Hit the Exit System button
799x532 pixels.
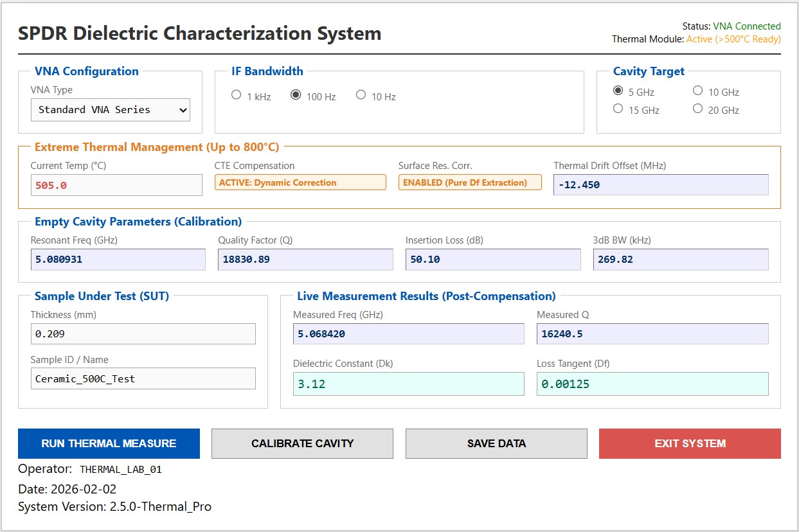690,443
